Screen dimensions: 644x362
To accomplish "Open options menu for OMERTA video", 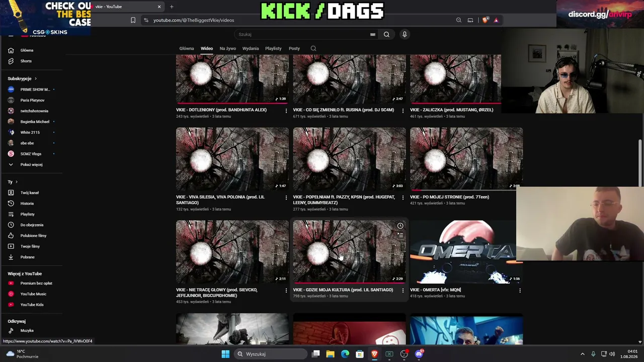I will coord(520,291).
